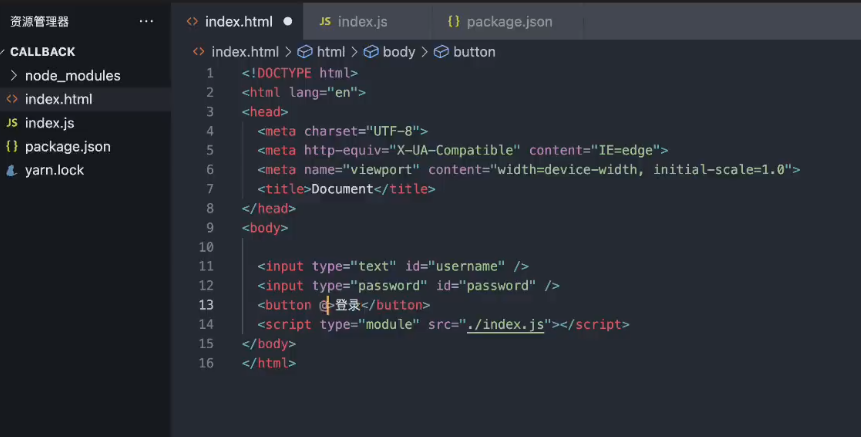The width and height of the screenshot is (861, 437).
Task: Click the 登录 button text on line 13
Action: [348, 305]
